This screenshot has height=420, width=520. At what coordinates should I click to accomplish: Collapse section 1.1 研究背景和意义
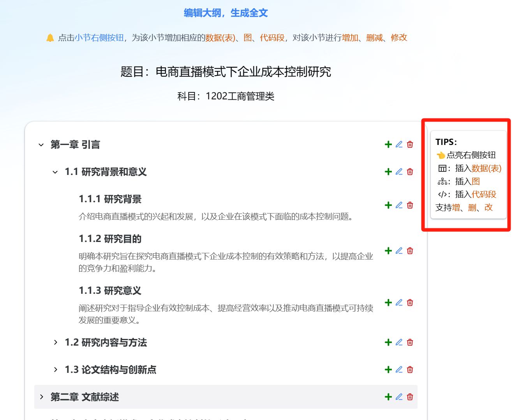click(x=55, y=172)
